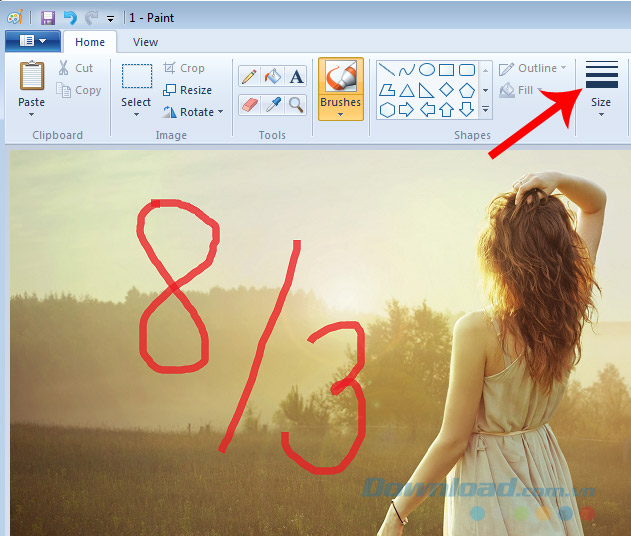
Task: Expand the Rotate dropdown menu
Action: point(220,112)
